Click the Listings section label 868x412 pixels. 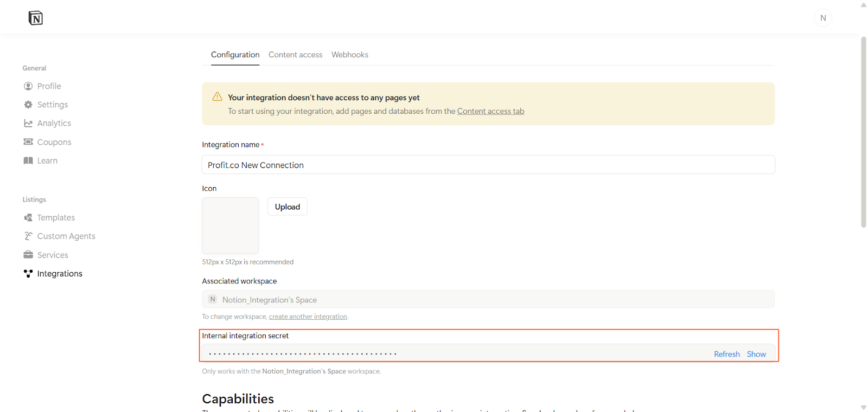[x=34, y=199]
